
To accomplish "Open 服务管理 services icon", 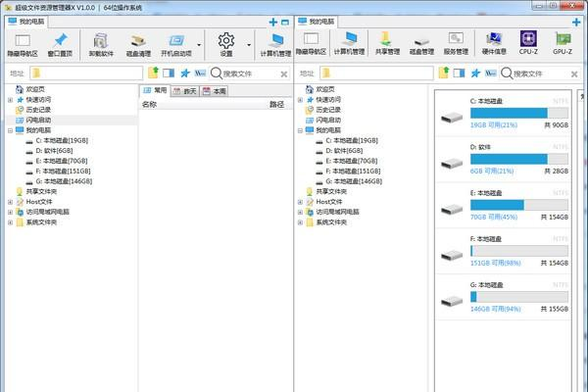I will (456, 44).
